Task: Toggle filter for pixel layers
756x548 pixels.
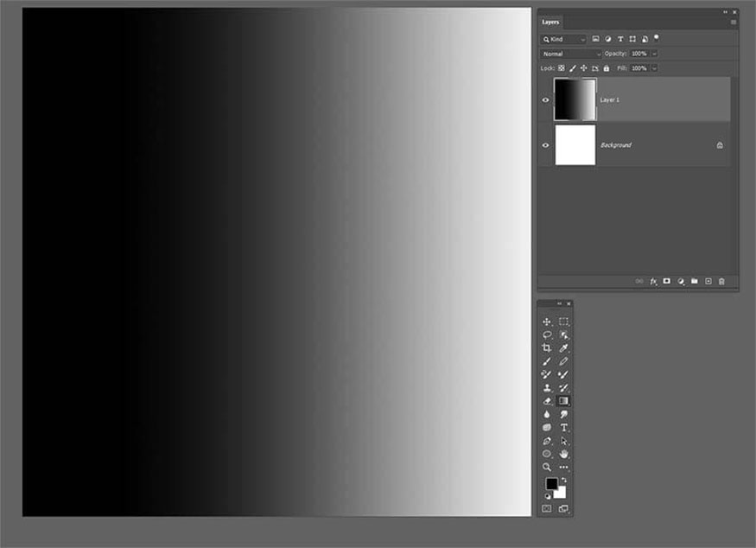Action: click(x=596, y=39)
